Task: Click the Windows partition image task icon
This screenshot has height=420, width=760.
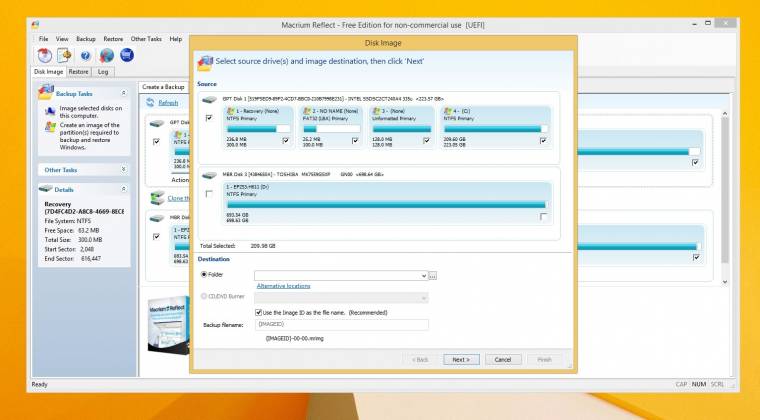Action: pos(50,127)
